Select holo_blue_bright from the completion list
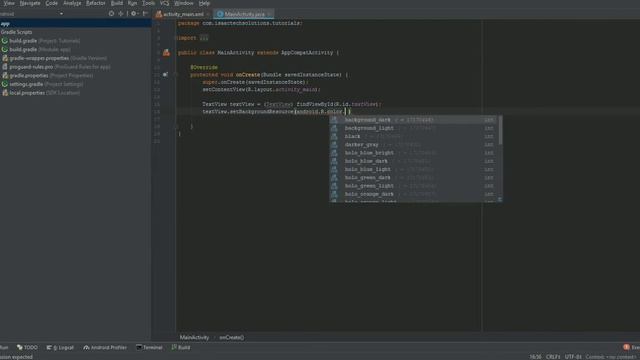This screenshot has height=360, width=640. pyautogui.click(x=413, y=153)
